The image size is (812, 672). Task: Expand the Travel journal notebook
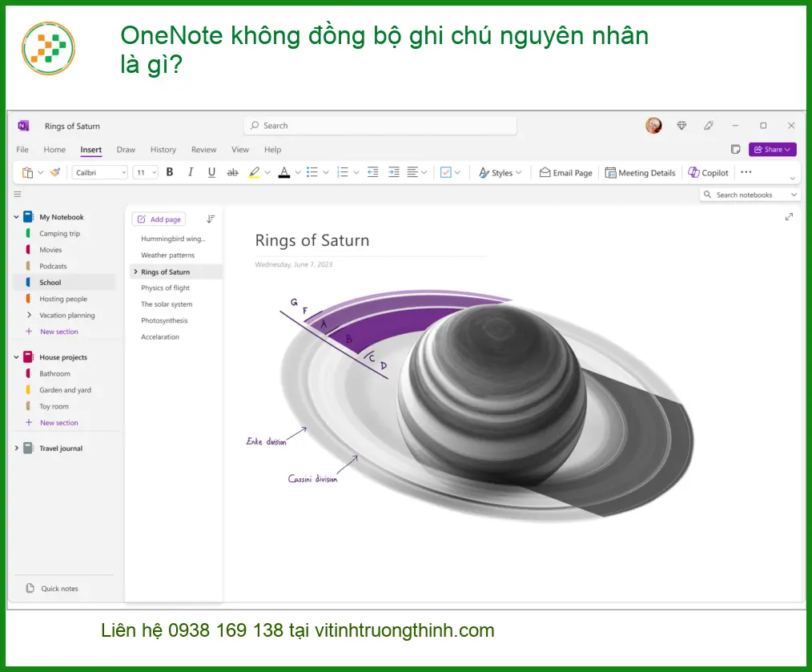(x=16, y=449)
